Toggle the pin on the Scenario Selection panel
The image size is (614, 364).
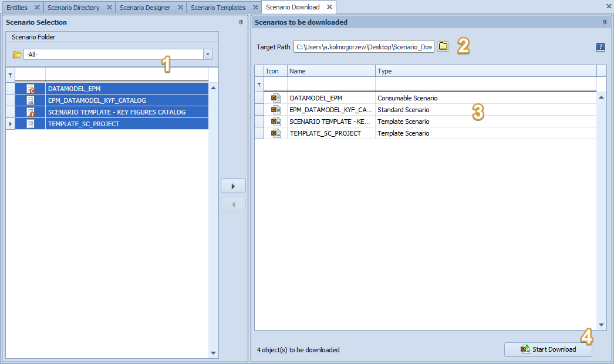[x=241, y=22]
